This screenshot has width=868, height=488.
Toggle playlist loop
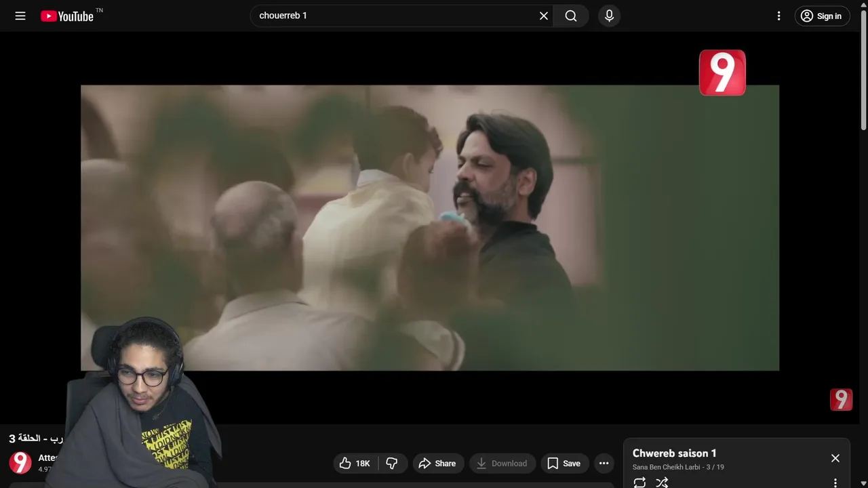pyautogui.click(x=639, y=483)
